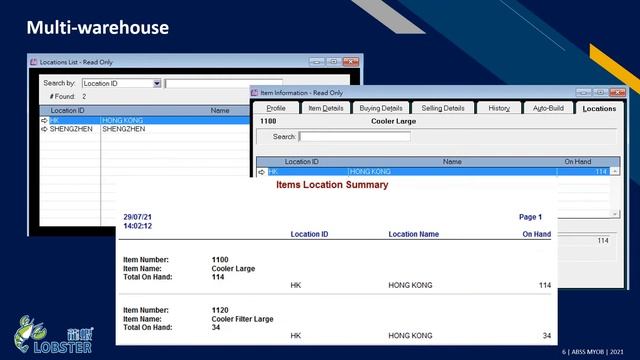
Task: Click the 34 on-hand value for HONG KONG
Action: click(547, 336)
